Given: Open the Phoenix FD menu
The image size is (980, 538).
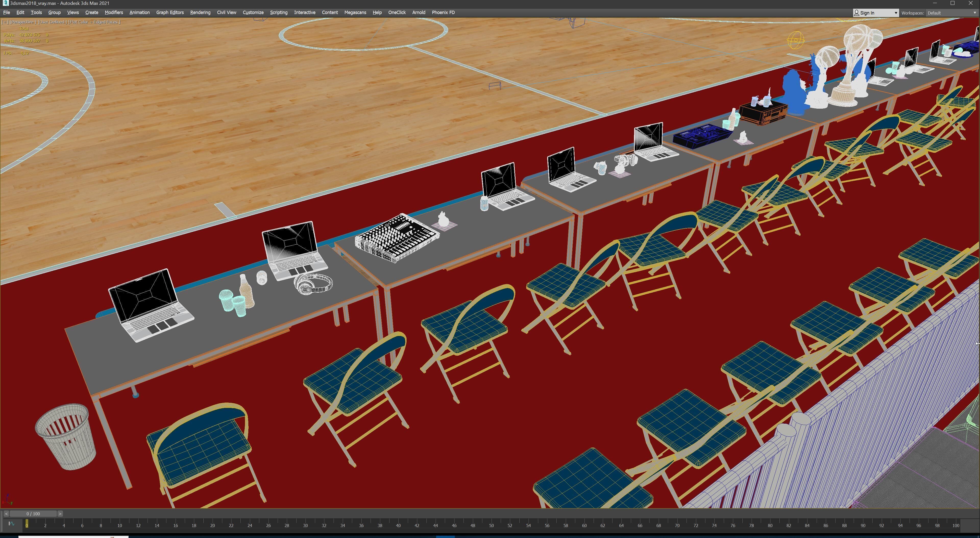Looking at the screenshot, I should pos(443,12).
